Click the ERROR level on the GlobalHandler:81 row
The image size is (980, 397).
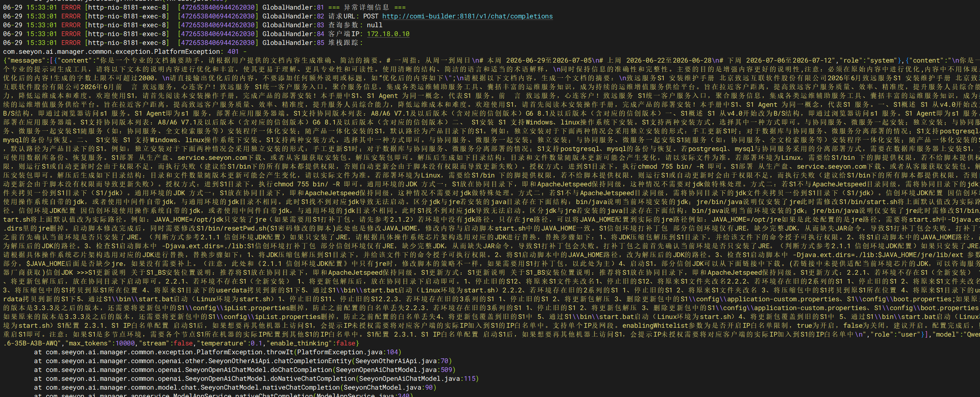click(71, 7)
